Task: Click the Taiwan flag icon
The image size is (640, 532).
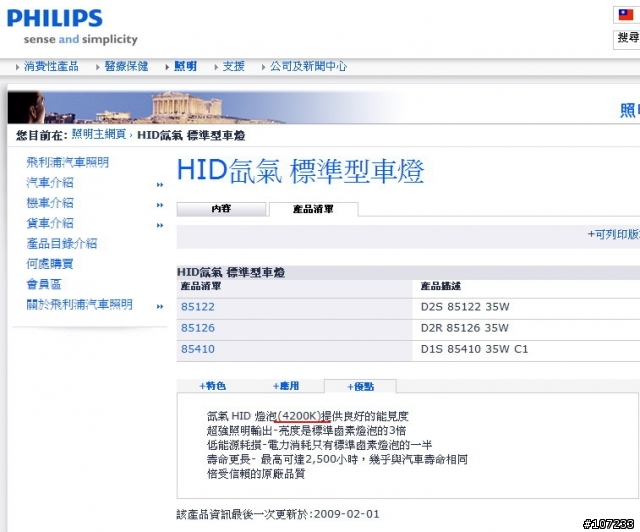Action: (626, 15)
